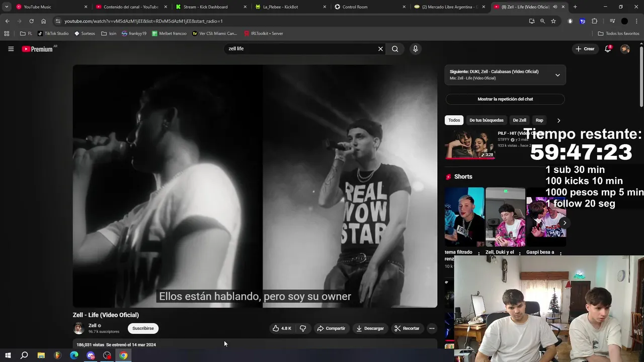Screen dimensions: 644x362
Task: Open File Explorer from taskbar
Action: pyautogui.click(x=41, y=355)
